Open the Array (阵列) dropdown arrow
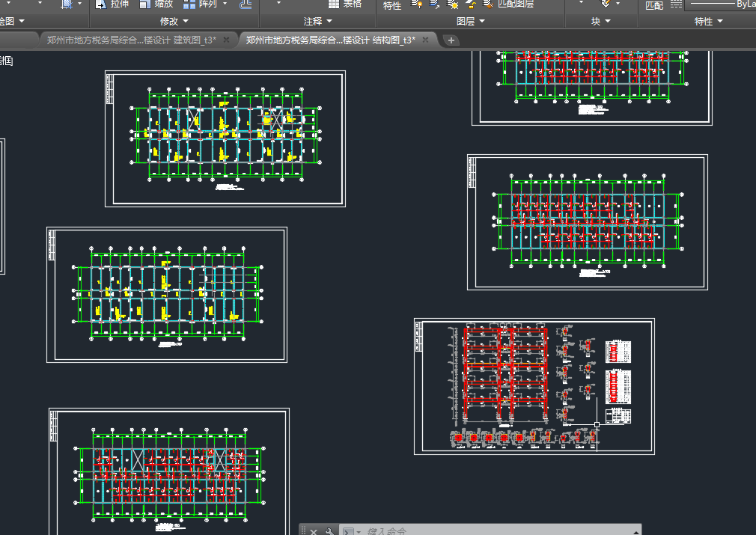The height and width of the screenshot is (535, 756). click(225, 4)
